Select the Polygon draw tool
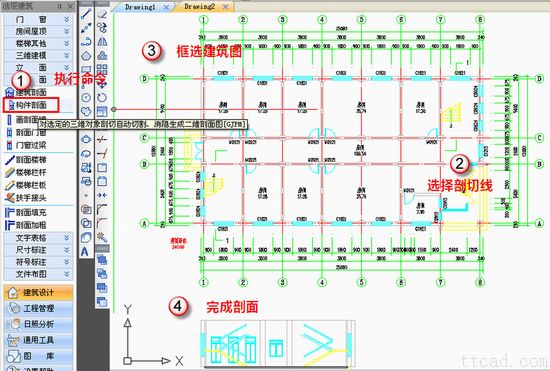Image resolution: width=550 pixels, height=371 pixels. (86, 56)
